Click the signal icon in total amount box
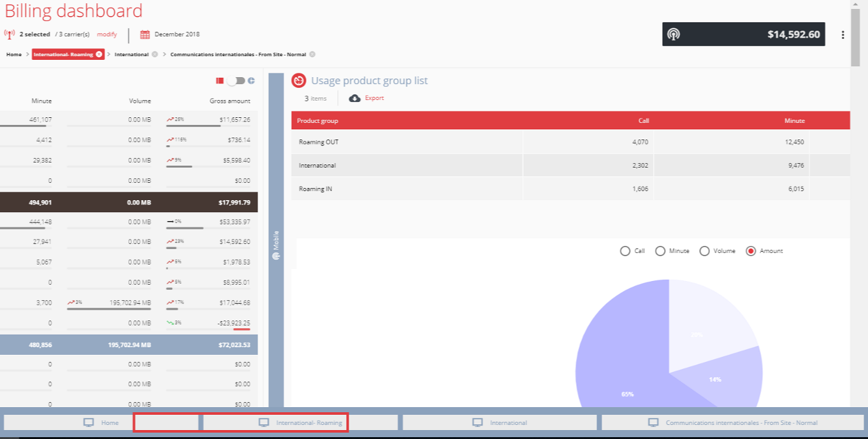The image size is (868, 439). (x=674, y=34)
